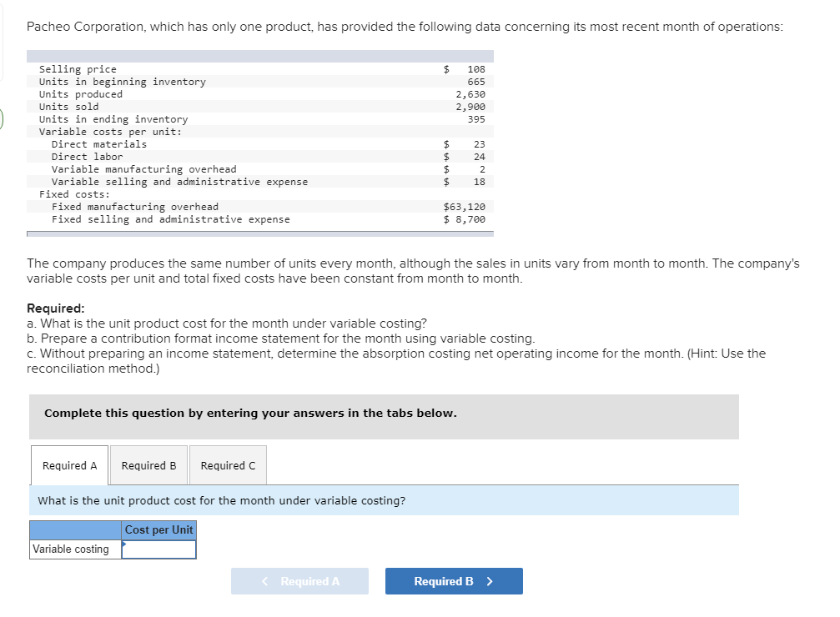Select the Required A tab
840x617 pixels.
tap(69, 465)
